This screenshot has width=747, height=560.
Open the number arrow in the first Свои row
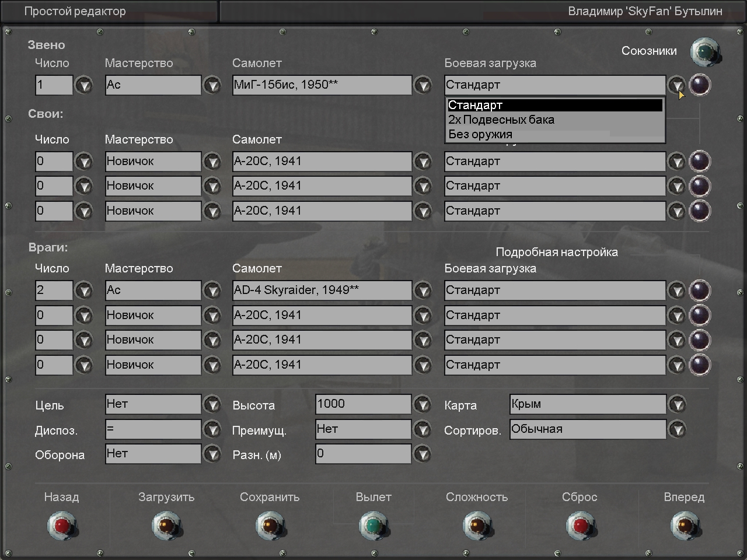[x=85, y=162]
